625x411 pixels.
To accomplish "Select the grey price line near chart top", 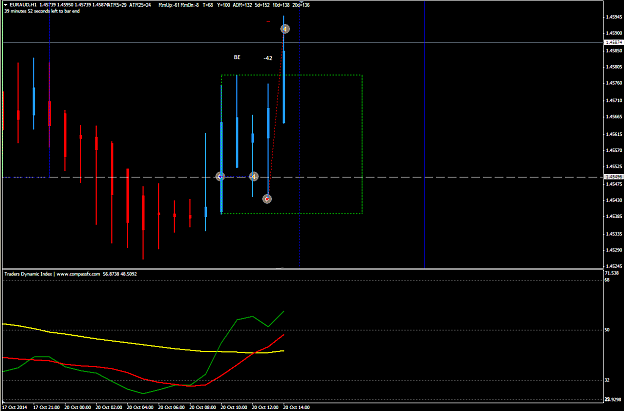I will (x=303, y=42).
